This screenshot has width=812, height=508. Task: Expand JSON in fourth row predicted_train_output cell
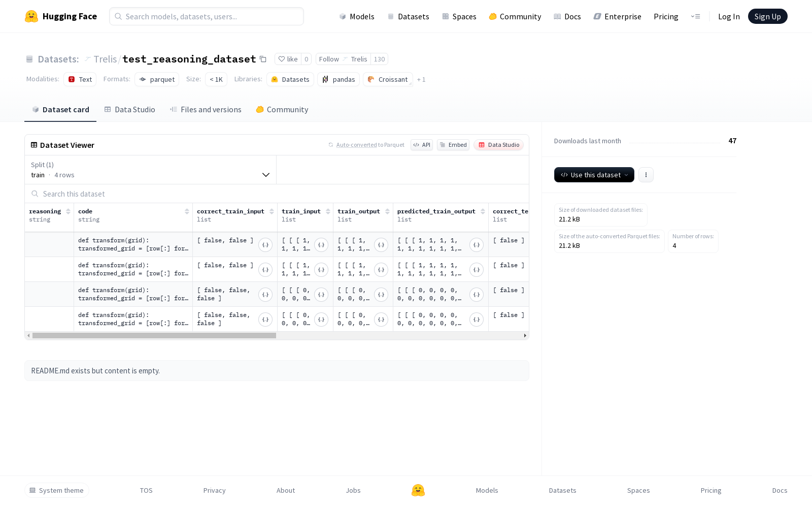tap(477, 320)
